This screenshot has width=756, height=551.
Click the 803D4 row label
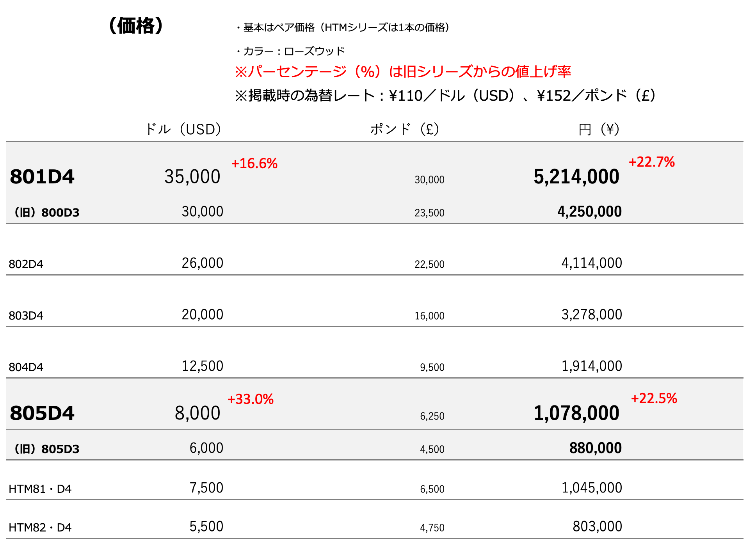tap(26, 316)
